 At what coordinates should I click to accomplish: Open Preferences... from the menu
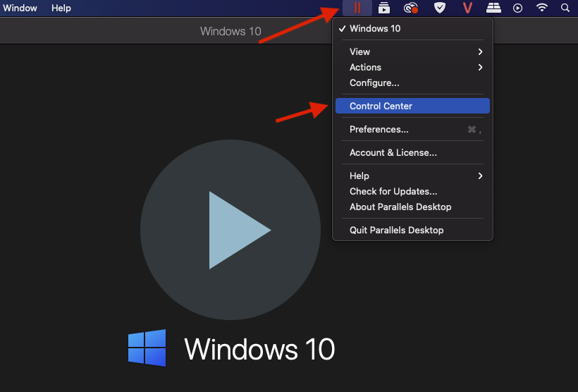click(379, 129)
